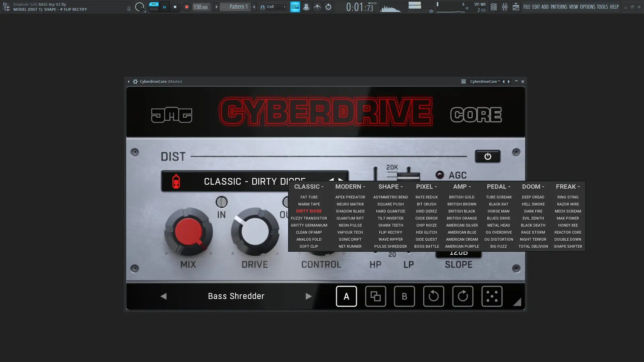Viewport: 644px width, 362px height.
Task: Click the copy A to B button
Action: [x=375, y=296]
